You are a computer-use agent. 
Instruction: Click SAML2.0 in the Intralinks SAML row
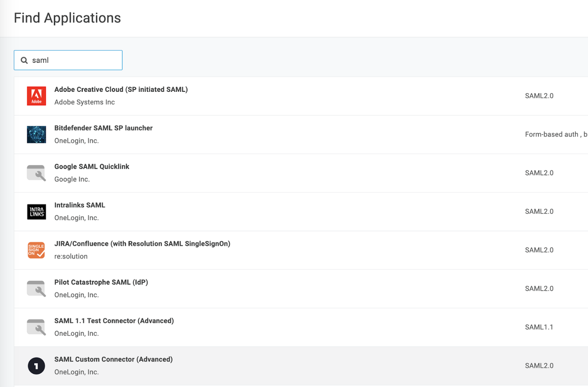tap(539, 211)
